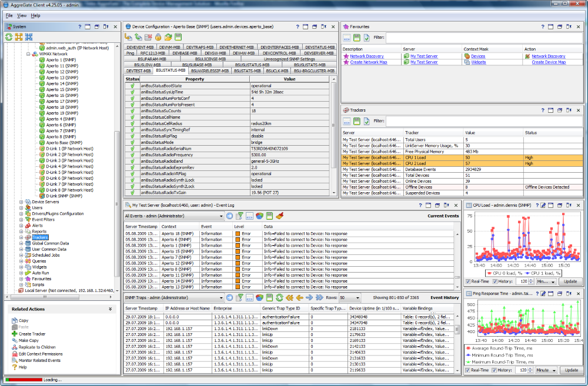Image resolution: width=588 pixels, height=386 pixels.
Task: Collapse the WiMAX Network tree node
Action: [28, 53]
